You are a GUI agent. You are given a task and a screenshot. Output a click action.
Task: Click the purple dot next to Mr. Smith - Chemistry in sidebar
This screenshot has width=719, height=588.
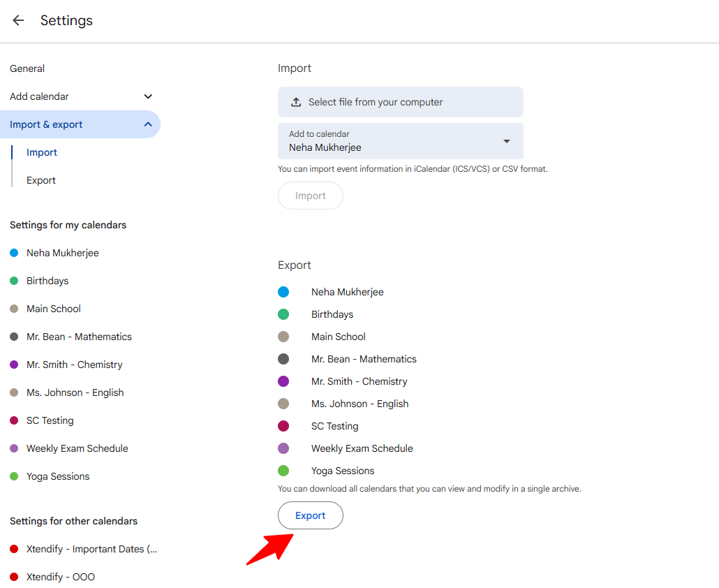14,365
